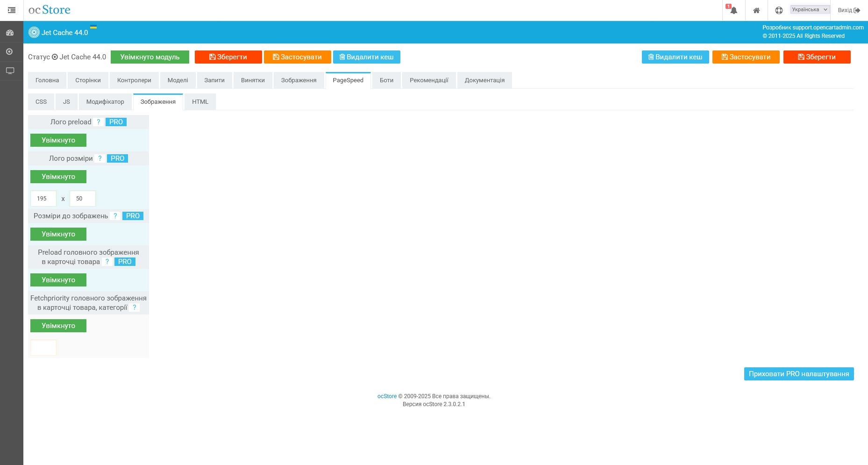This screenshot has height=465, width=868.
Task: Click Приховати PRO налаштування
Action: [799, 374]
